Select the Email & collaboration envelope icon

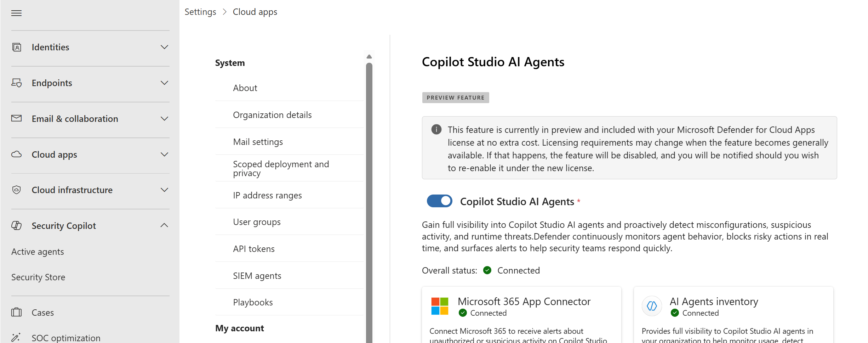pos(17,118)
